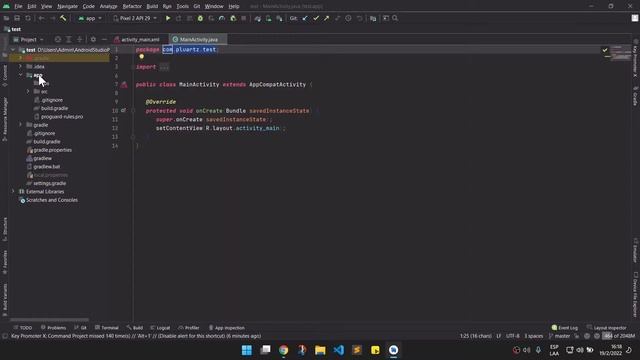640x360 pixels.
Task: Open the Terminal tool window
Action: tap(107, 328)
